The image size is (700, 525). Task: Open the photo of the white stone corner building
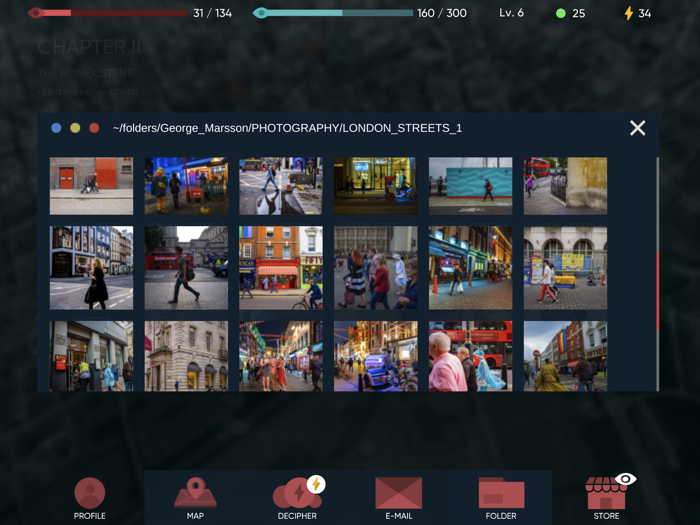(186, 356)
